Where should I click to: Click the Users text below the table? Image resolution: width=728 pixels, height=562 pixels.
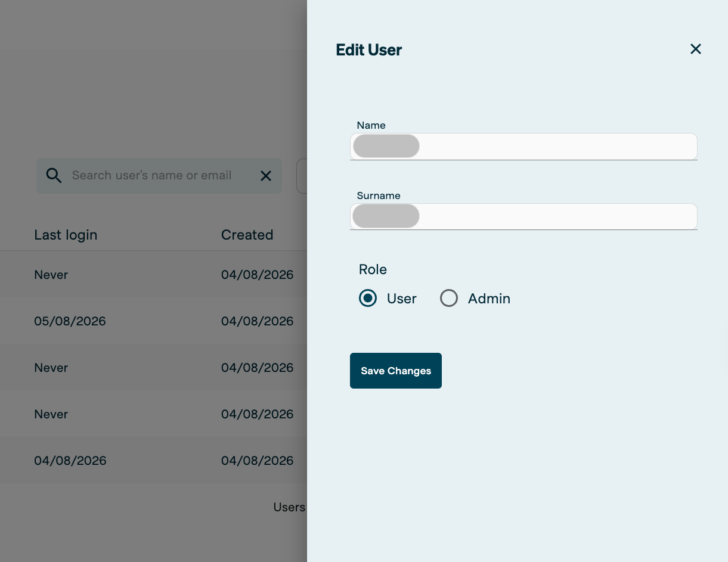pos(289,507)
